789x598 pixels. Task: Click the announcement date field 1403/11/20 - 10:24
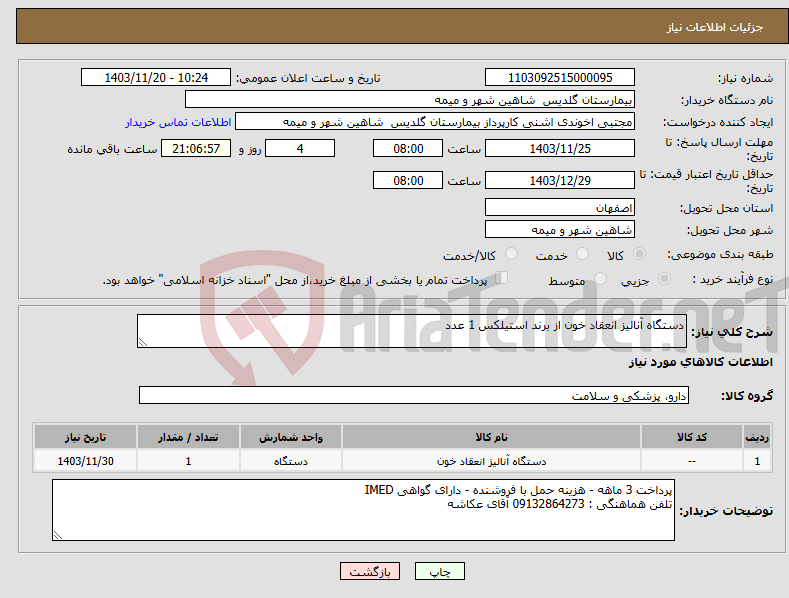(x=156, y=78)
